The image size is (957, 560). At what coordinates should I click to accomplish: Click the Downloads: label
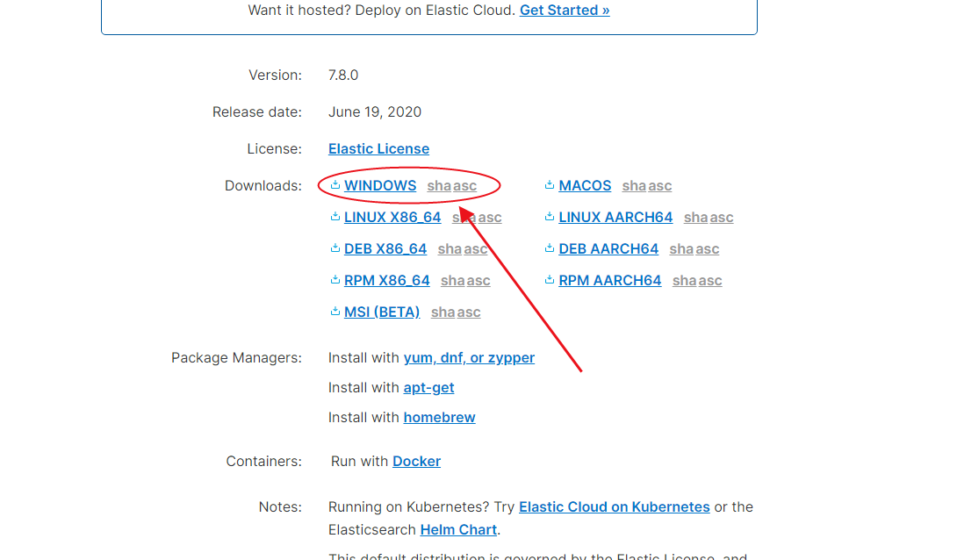263,185
